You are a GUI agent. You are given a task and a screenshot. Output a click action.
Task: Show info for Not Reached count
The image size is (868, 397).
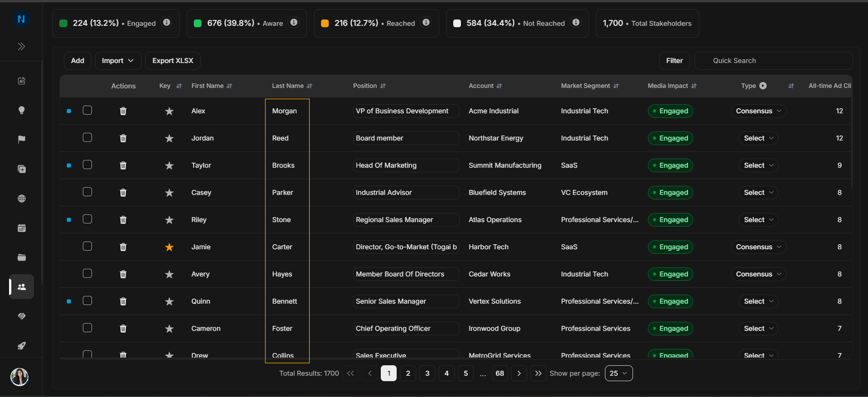tap(576, 22)
